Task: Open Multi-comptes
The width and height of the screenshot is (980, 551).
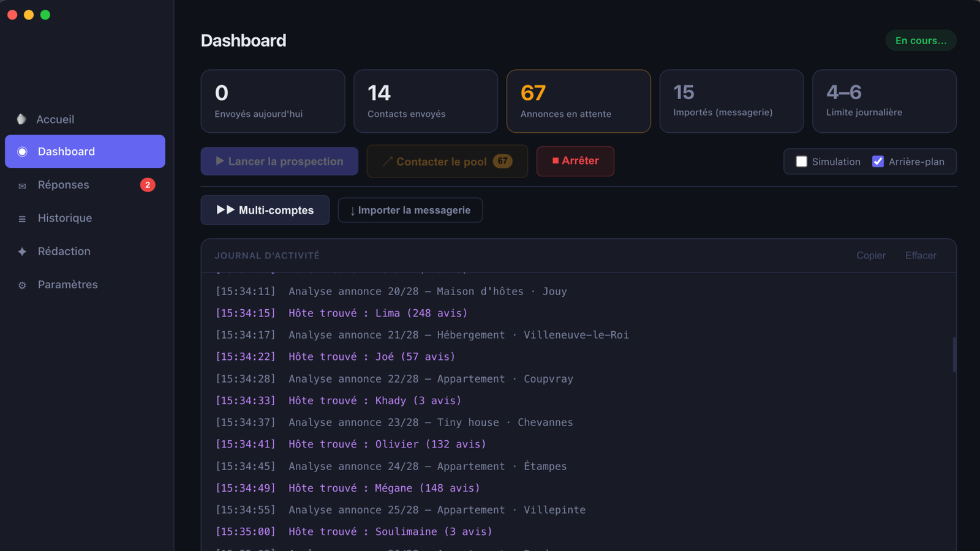Action: [265, 210]
